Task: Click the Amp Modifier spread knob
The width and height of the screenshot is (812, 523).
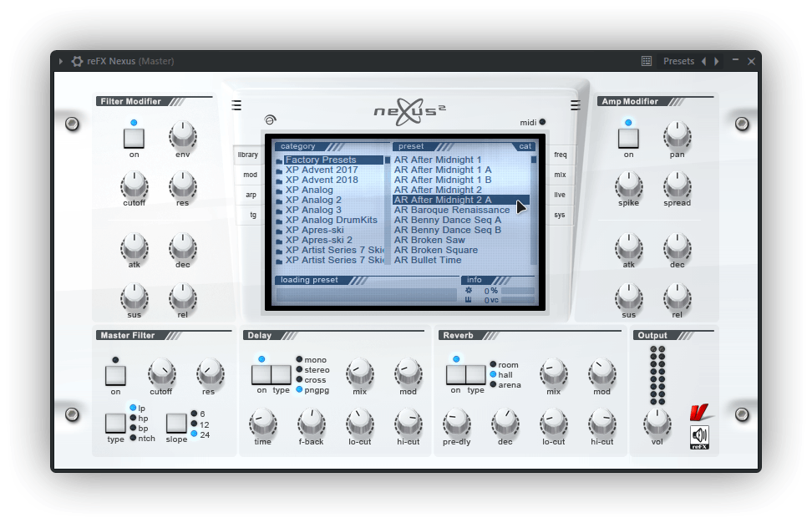Action: (x=678, y=185)
